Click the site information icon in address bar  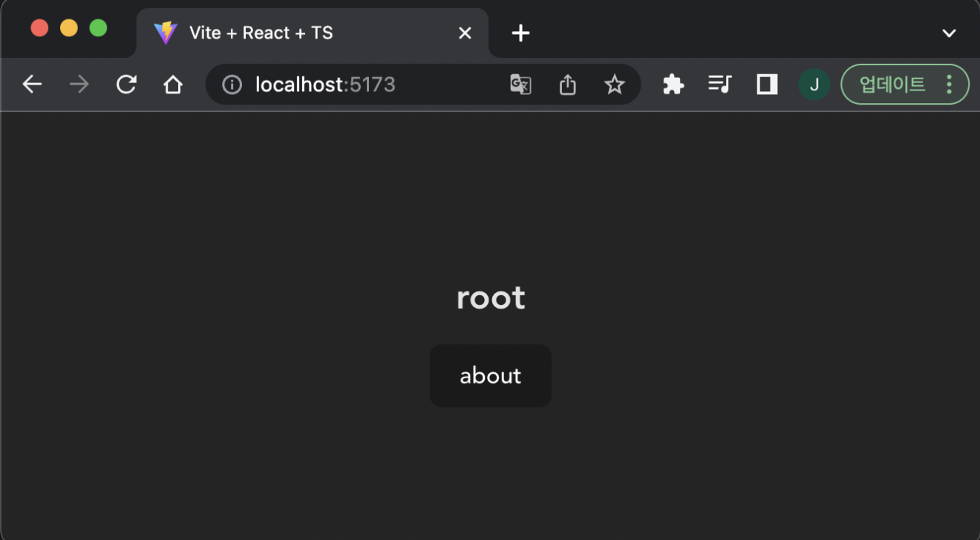(x=231, y=85)
